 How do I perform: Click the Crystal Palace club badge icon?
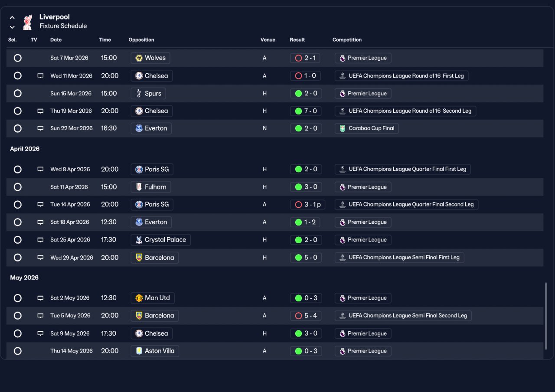tap(139, 240)
